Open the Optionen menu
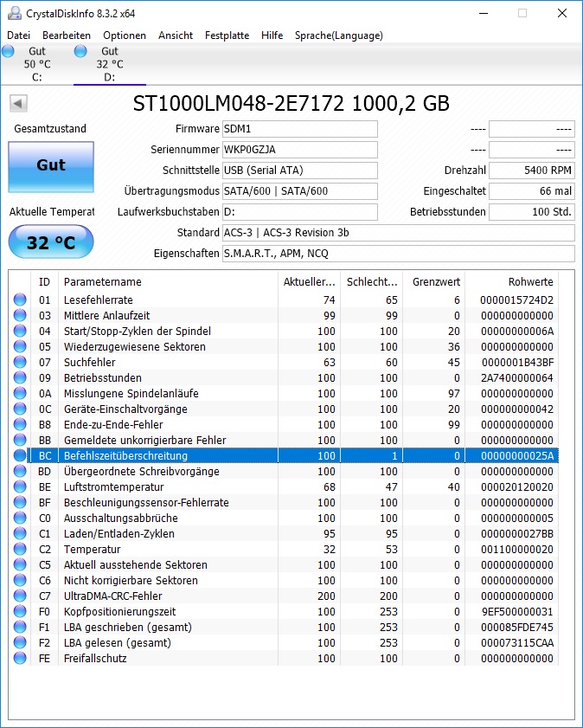The image size is (583, 728). tap(125, 35)
